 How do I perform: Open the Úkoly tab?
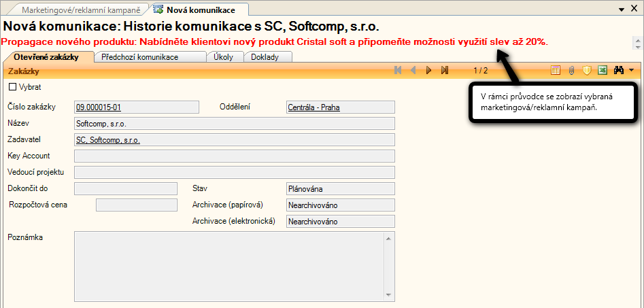point(224,57)
